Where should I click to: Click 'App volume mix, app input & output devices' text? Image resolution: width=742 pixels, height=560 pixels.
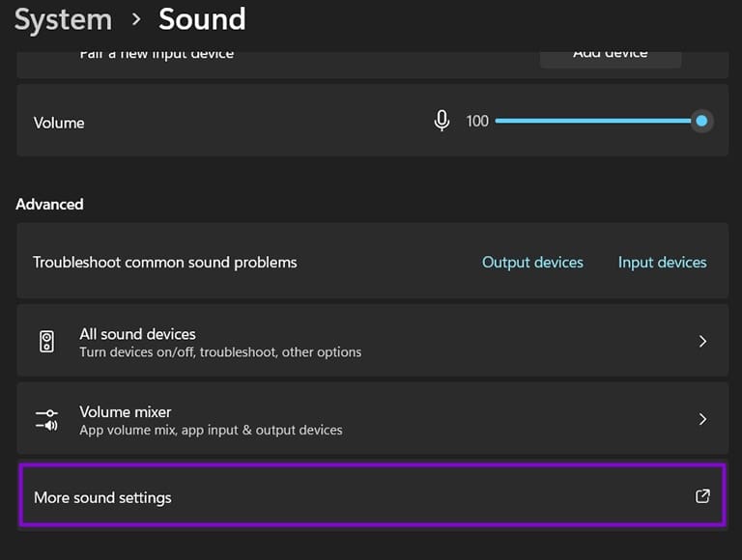tap(211, 430)
